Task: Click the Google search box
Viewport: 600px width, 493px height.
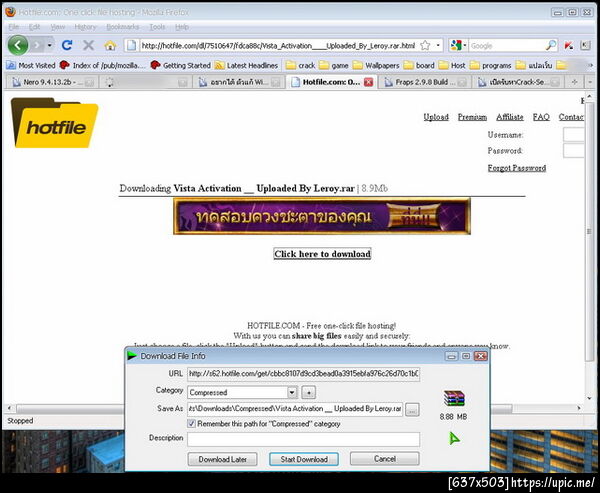Action: pyautogui.click(x=506, y=46)
